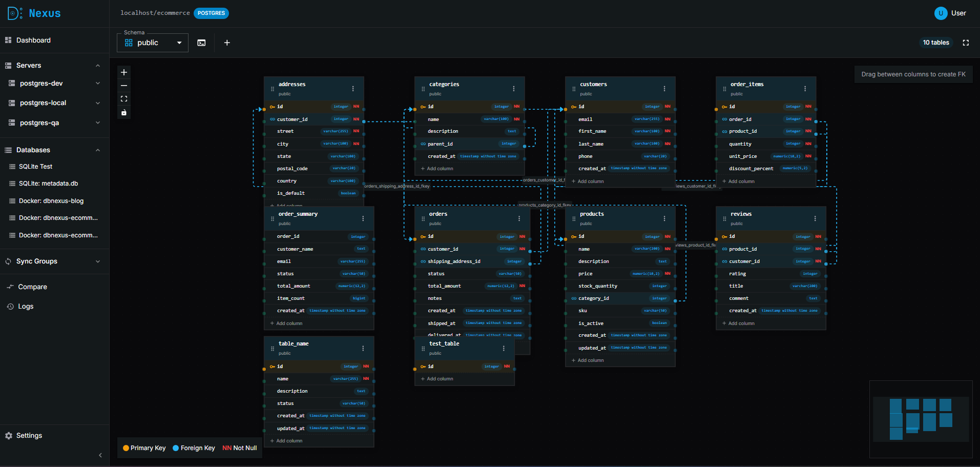Collapse the sidebar with the bottom chevron
The image size is (980, 467).
[x=100, y=455]
